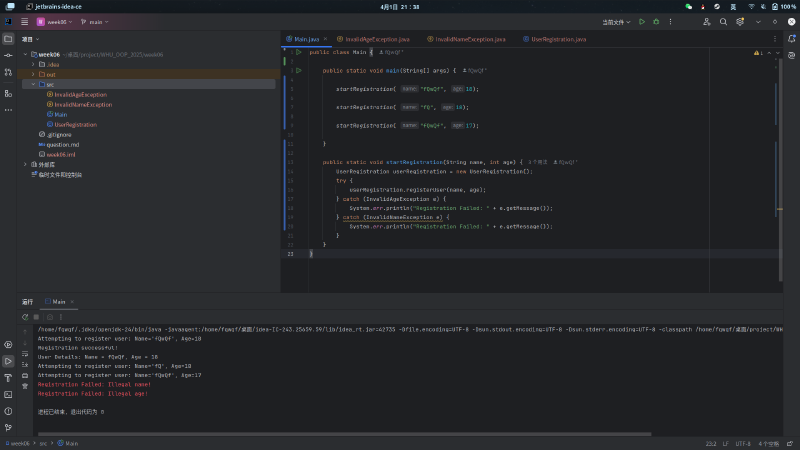Viewport: 800px width, 450px height.
Task: Open the week06 project dropdown
Action: pos(55,22)
